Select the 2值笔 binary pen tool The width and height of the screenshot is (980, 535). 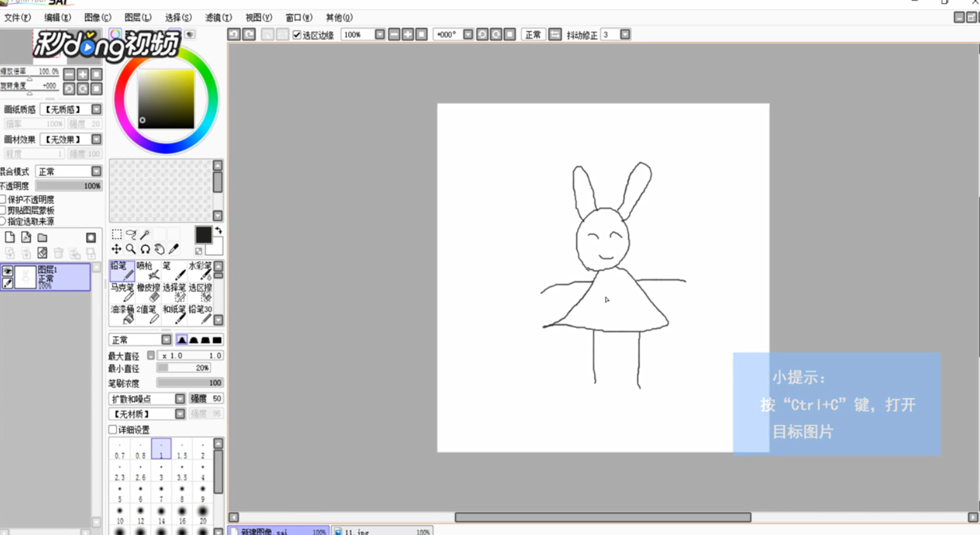tap(148, 314)
